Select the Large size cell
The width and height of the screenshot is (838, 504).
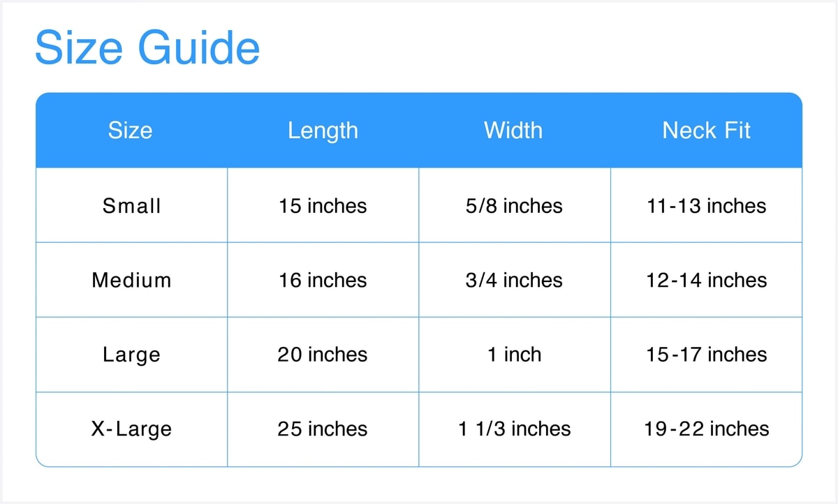click(131, 355)
